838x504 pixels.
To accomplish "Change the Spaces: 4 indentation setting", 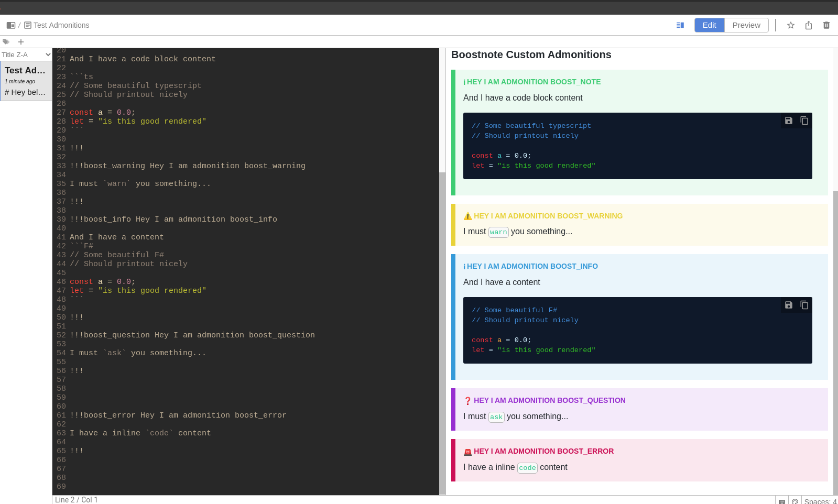I will 820,501.
